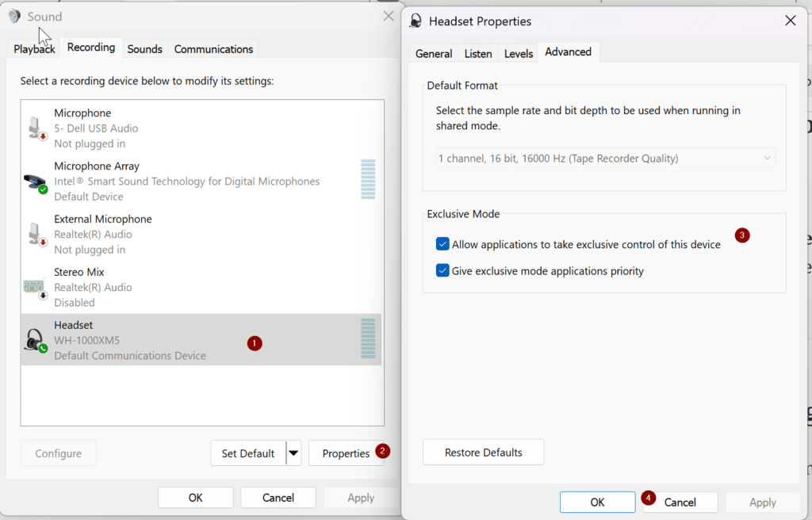This screenshot has height=520, width=812.
Task: Expand the Default Format sample rate dropdown
Action: point(606,159)
